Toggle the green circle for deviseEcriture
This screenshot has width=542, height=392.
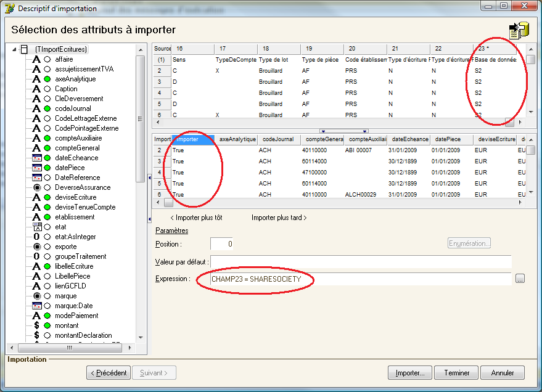tap(47, 197)
